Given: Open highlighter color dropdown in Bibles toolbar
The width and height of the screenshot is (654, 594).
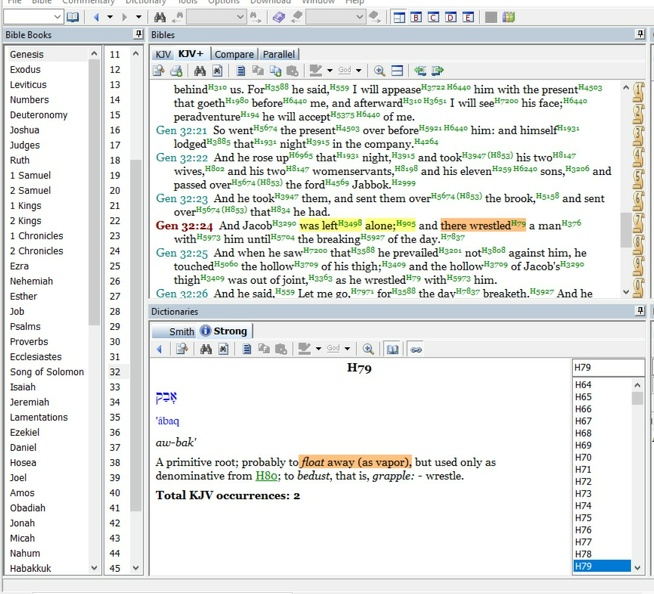Looking at the screenshot, I should pos(330,70).
